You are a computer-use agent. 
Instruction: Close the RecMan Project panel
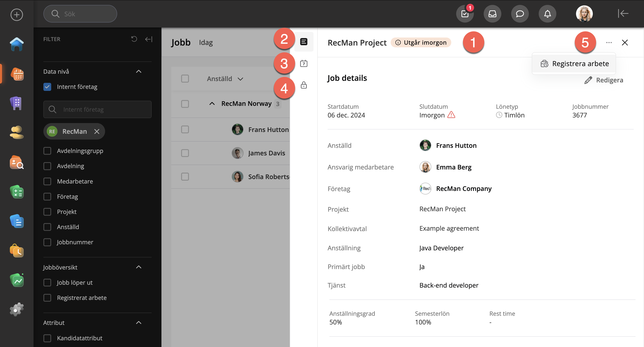(x=625, y=43)
